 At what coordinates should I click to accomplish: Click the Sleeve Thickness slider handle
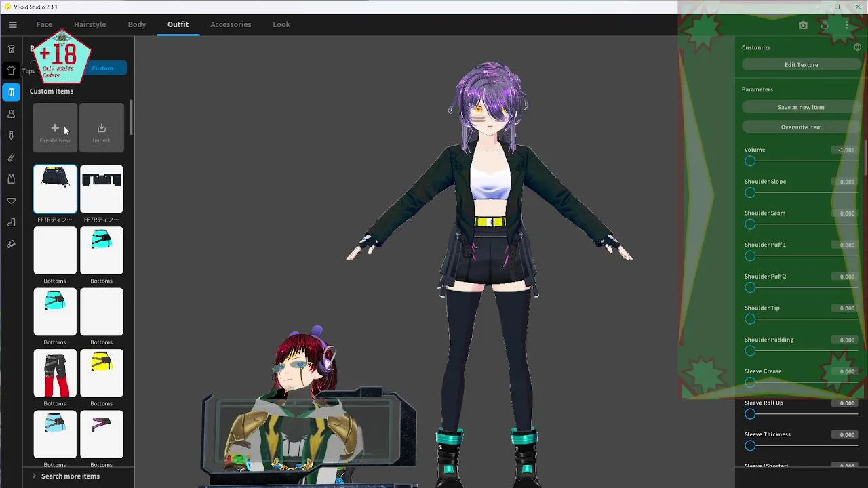click(x=750, y=445)
